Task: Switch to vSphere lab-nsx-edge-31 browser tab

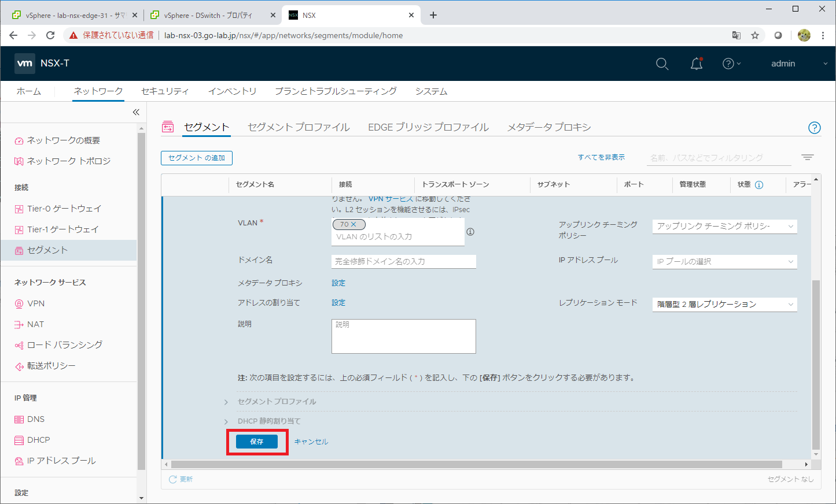Action: click(x=75, y=15)
